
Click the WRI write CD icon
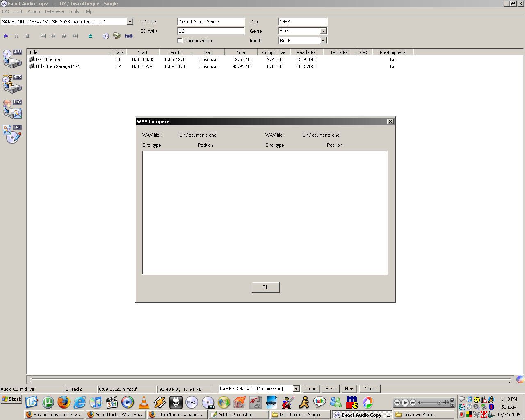[x=12, y=134]
